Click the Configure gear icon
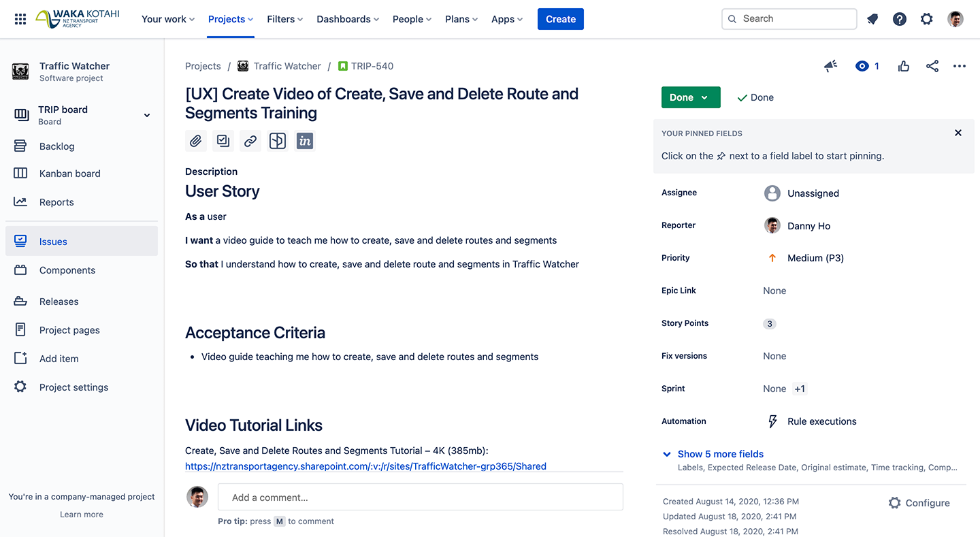980x537 pixels. [895, 503]
